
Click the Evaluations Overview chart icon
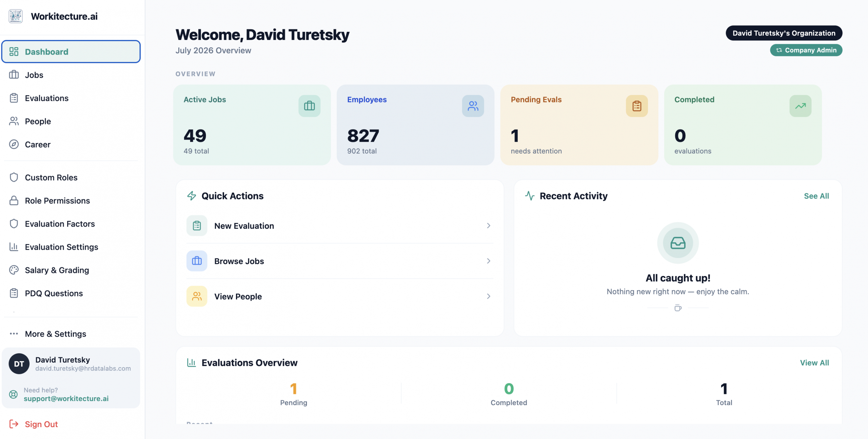click(x=192, y=363)
